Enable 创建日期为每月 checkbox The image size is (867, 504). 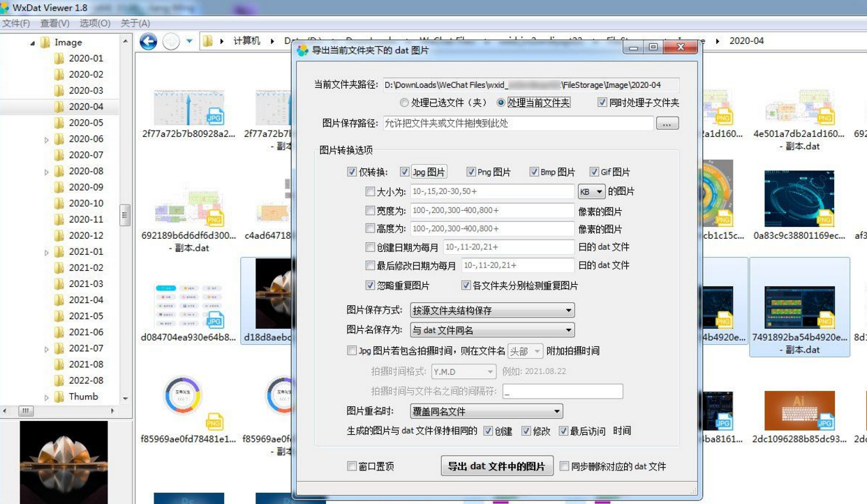370,246
